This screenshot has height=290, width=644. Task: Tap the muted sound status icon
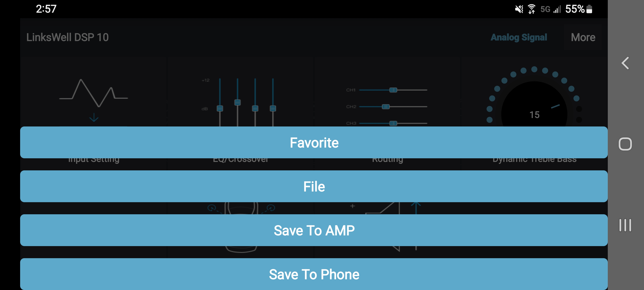(x=519, y=9)
